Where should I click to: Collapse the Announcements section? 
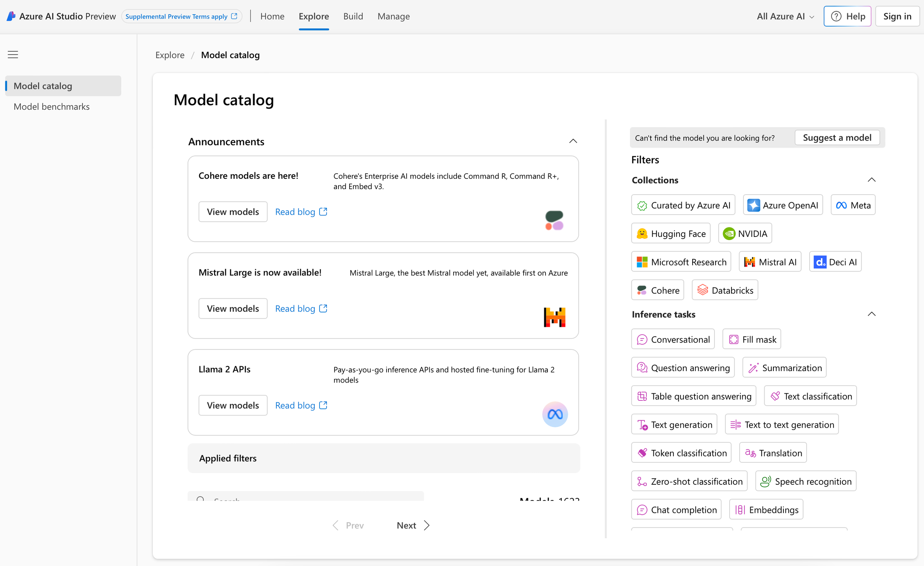(x=573, y=141)
